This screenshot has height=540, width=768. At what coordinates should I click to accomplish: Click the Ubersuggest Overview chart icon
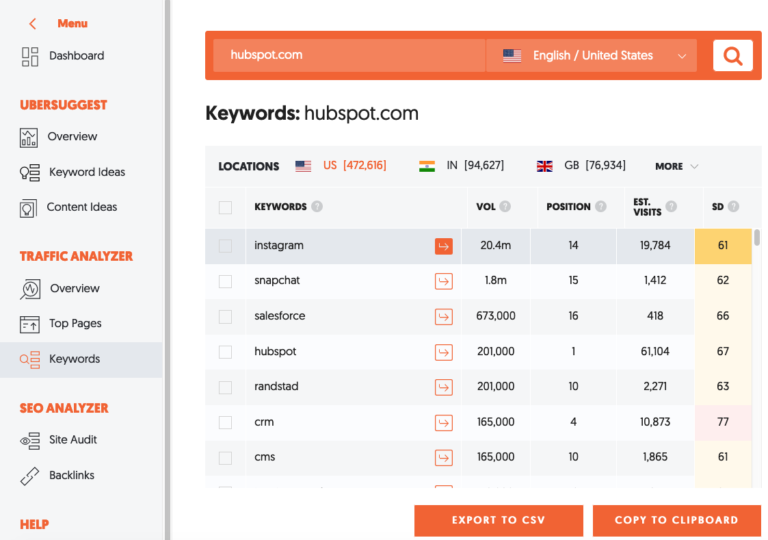click(x=28, y=137)
